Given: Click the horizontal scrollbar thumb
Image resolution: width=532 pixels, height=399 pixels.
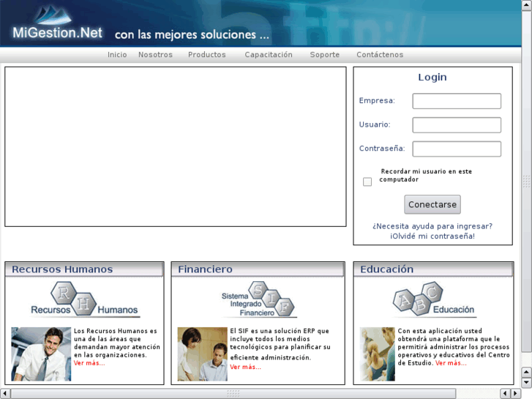Looking at the screenshot, I should 233,394.
